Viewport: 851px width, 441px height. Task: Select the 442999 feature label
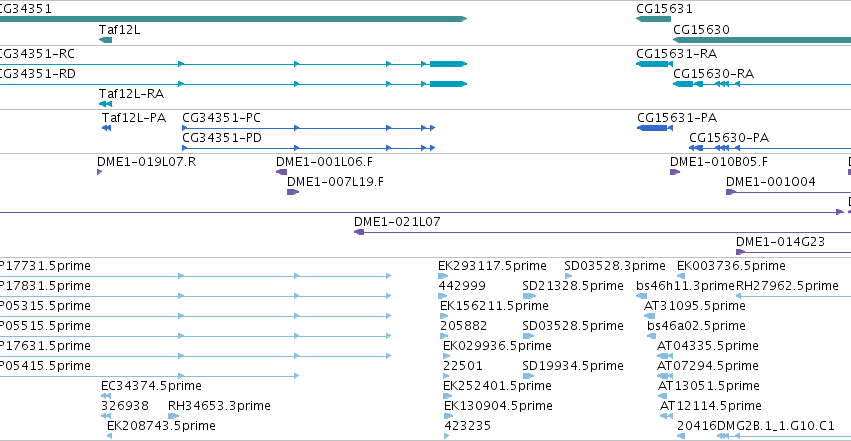[x=462, y=286]
